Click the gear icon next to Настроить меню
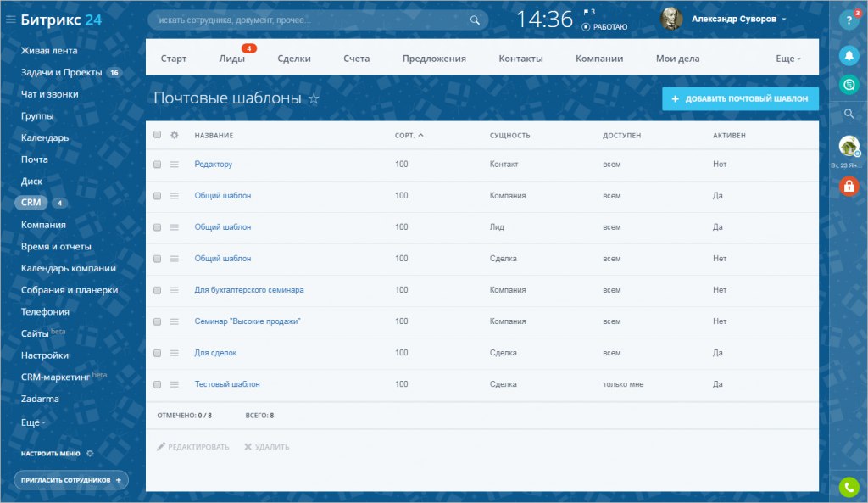 pos(90,453)
